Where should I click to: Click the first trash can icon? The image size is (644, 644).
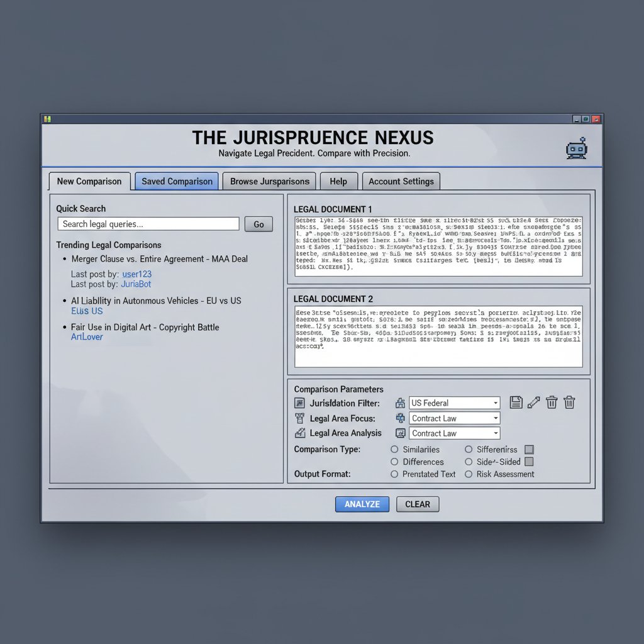coord(552,402)
